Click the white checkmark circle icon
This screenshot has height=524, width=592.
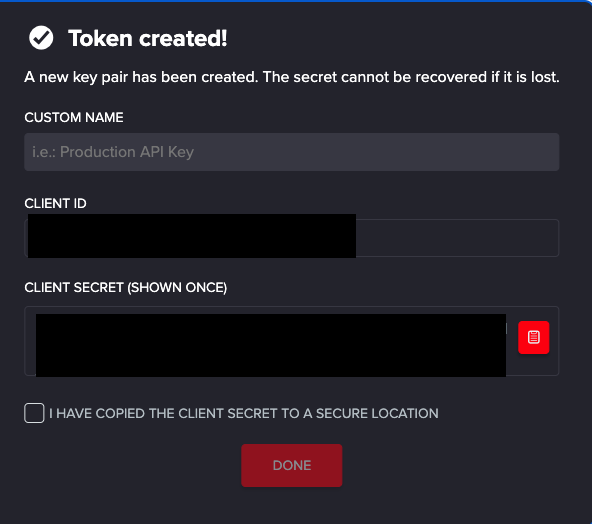pos(41,38)
